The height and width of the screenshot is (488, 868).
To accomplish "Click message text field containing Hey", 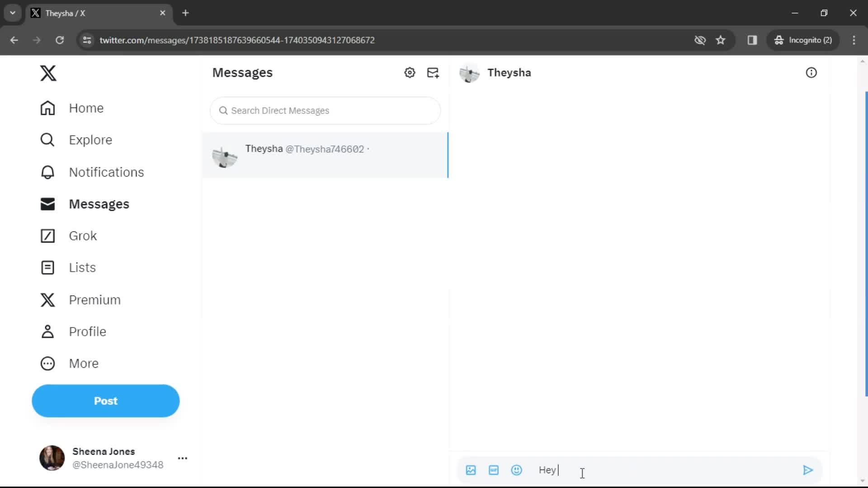I will 665,470.
